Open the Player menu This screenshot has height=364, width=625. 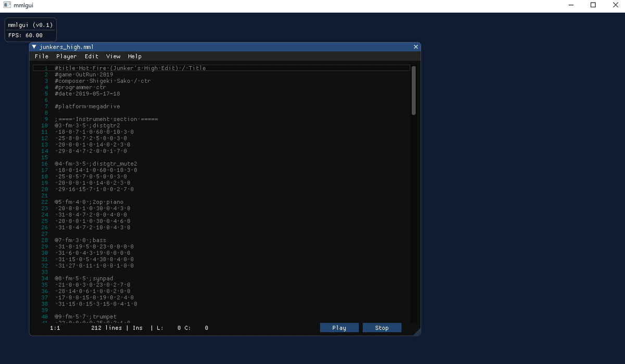pos(67,56)
